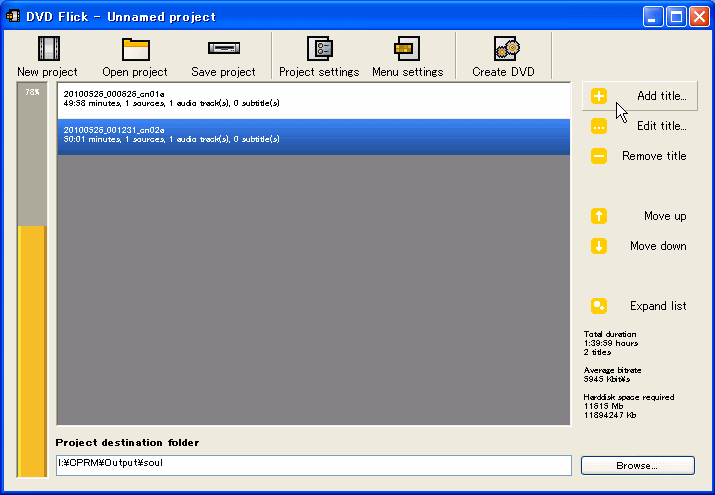Click the yellow Move up arrow icon
This screenshot has height=495, width=715.
click(599, 216)
